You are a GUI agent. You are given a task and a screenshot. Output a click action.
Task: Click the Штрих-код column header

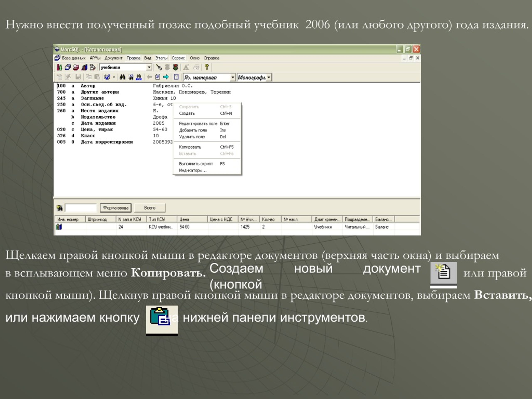(101, 219)
